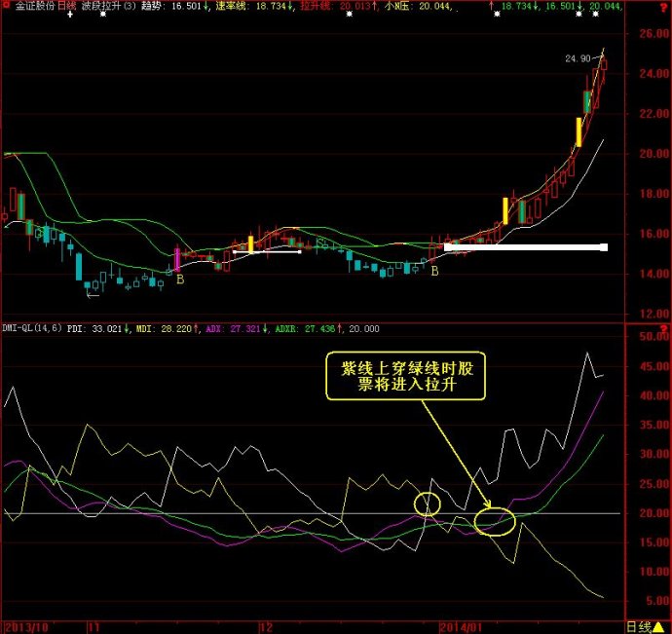Click the 16.00 price axis label

point(653,234)
